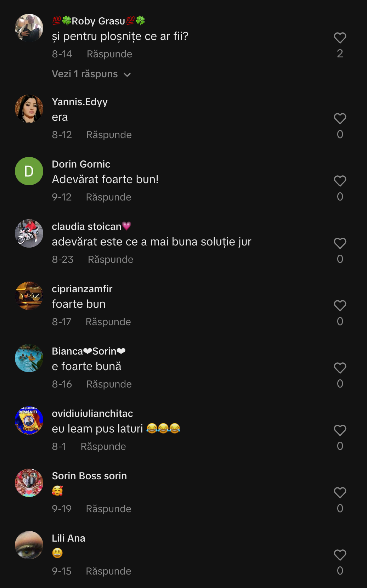Like Roby Grasu's comment with the heart
The image size is (367, 588).
click(x=340, y=38)
